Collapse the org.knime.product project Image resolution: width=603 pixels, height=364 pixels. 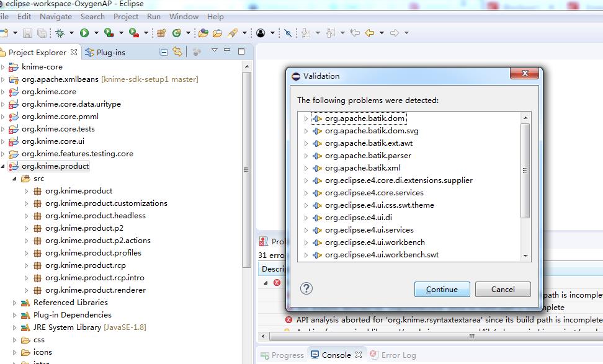click(x=3, y=166)
